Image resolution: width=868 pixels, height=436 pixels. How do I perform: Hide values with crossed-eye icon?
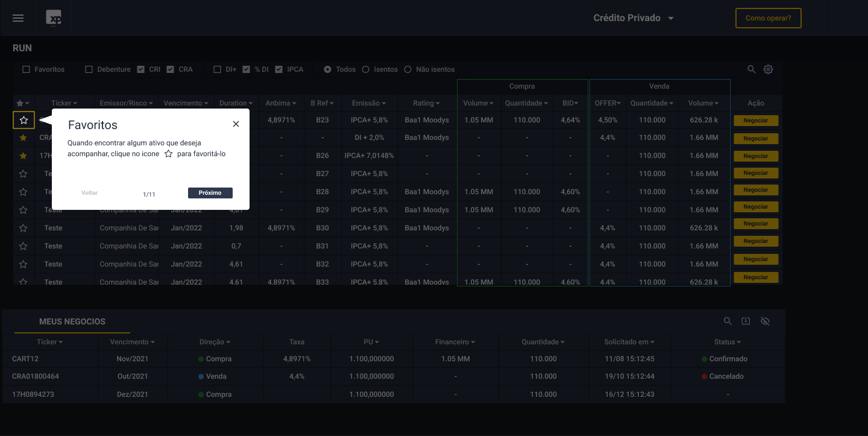pyautogui.click(x=765, y=321)
